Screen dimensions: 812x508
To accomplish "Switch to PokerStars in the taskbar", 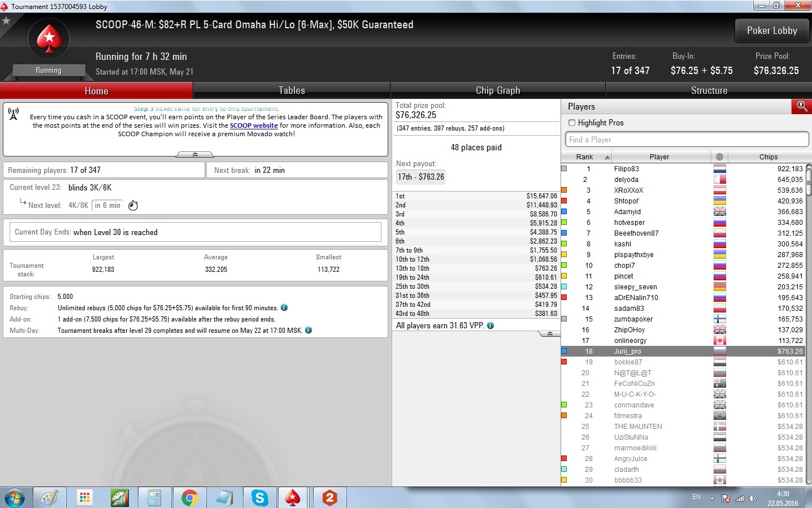I will click(x=293, y=498).
